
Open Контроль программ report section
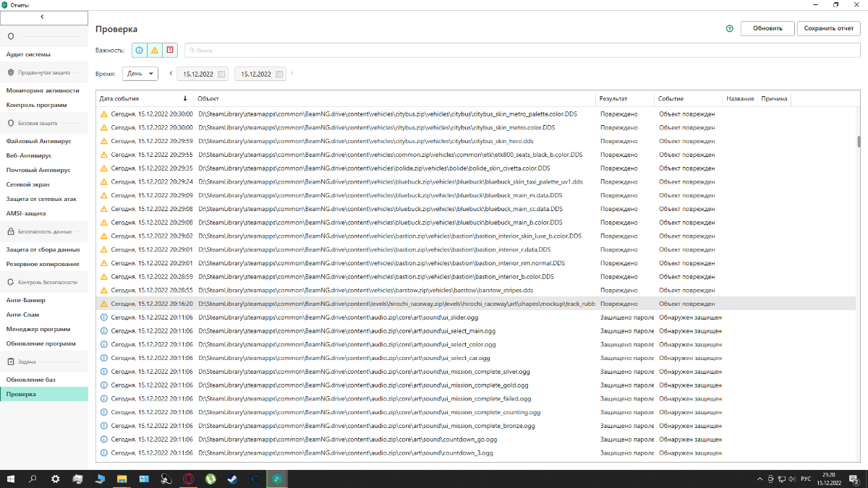[44, 105]
